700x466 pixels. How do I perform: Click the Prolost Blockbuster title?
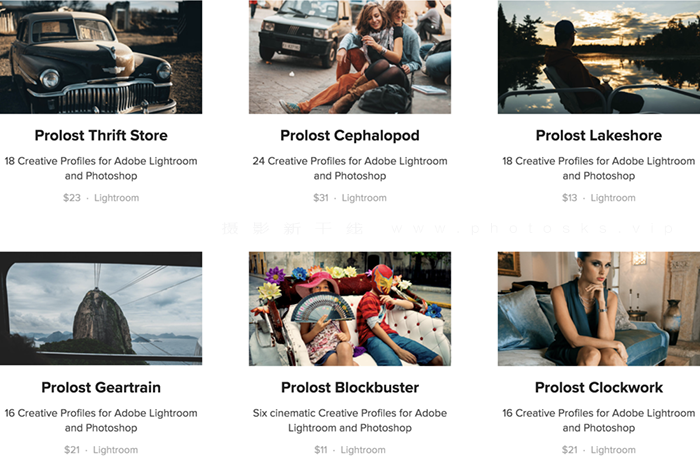pyautogui.click(x=350, y=387)
